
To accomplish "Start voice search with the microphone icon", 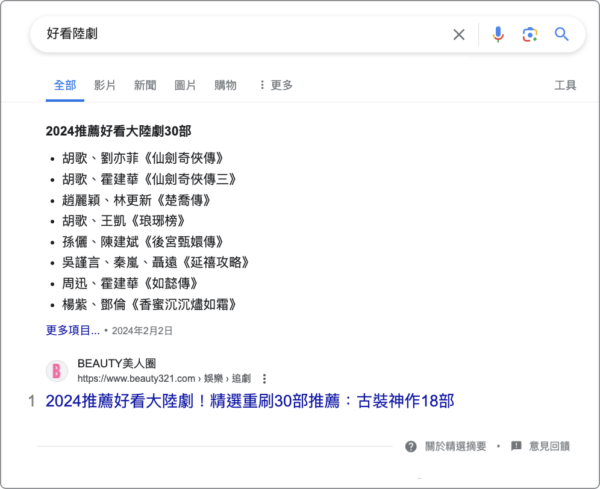I will click(498, 34).
